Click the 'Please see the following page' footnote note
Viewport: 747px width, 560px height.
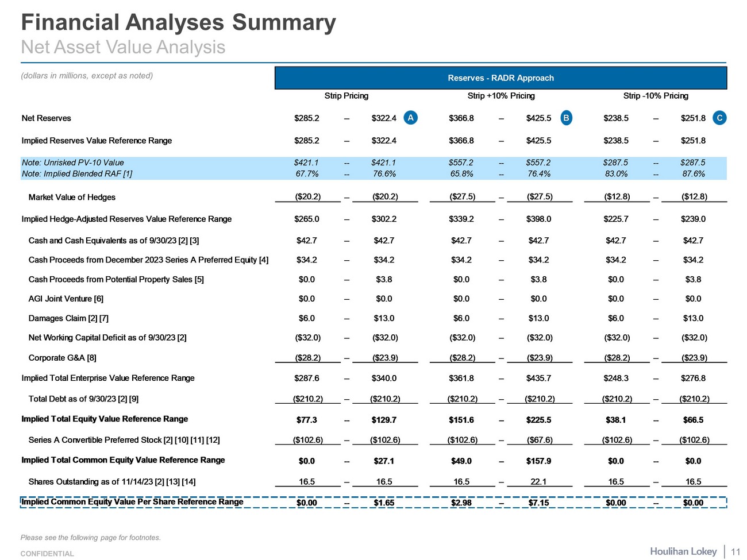point(90,538)
